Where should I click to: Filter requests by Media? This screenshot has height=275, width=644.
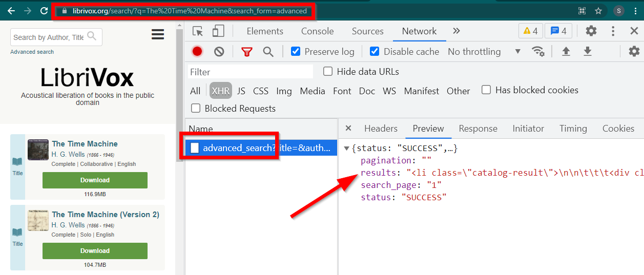tap(313, 91)
